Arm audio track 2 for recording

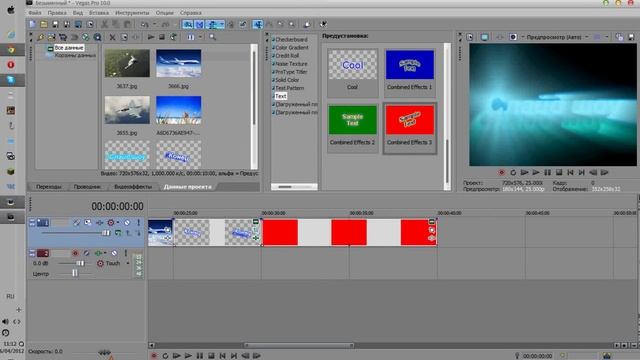tap(75, 253)
